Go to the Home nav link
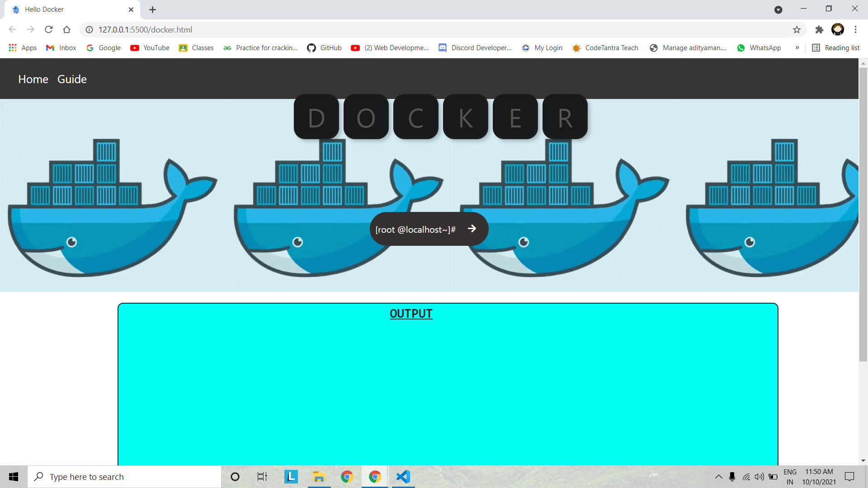The width and height of the screenshot is (868, 488). (33, 79)
